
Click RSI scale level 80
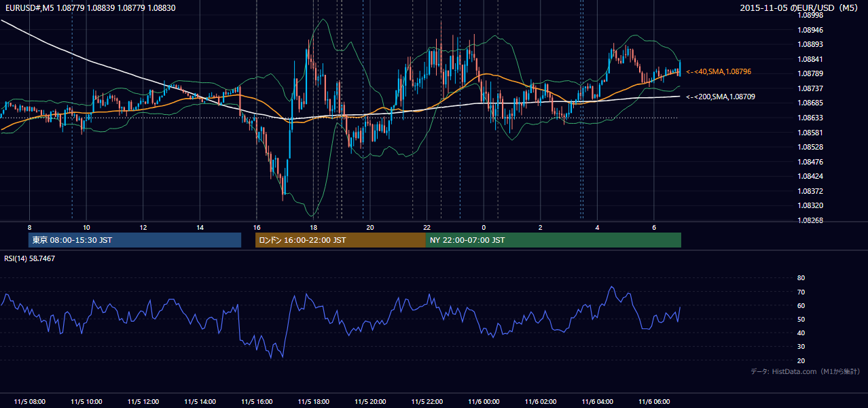tap(801, 278)
